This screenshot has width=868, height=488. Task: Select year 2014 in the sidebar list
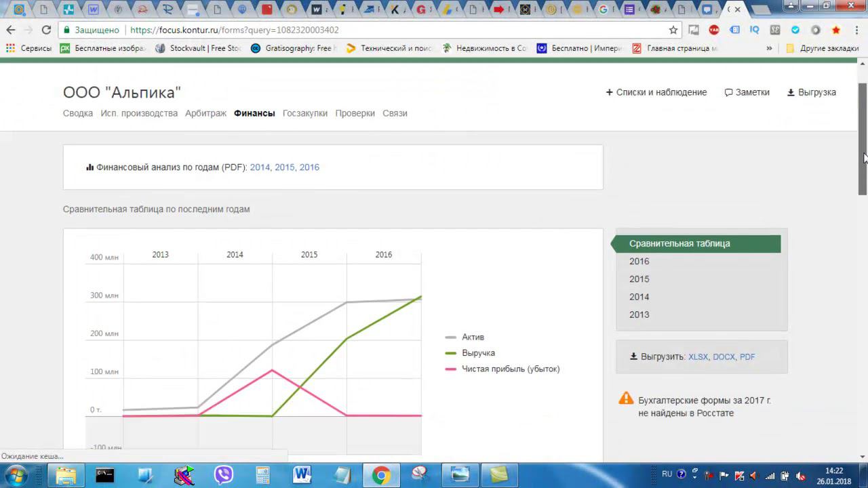tap(639, 297)
